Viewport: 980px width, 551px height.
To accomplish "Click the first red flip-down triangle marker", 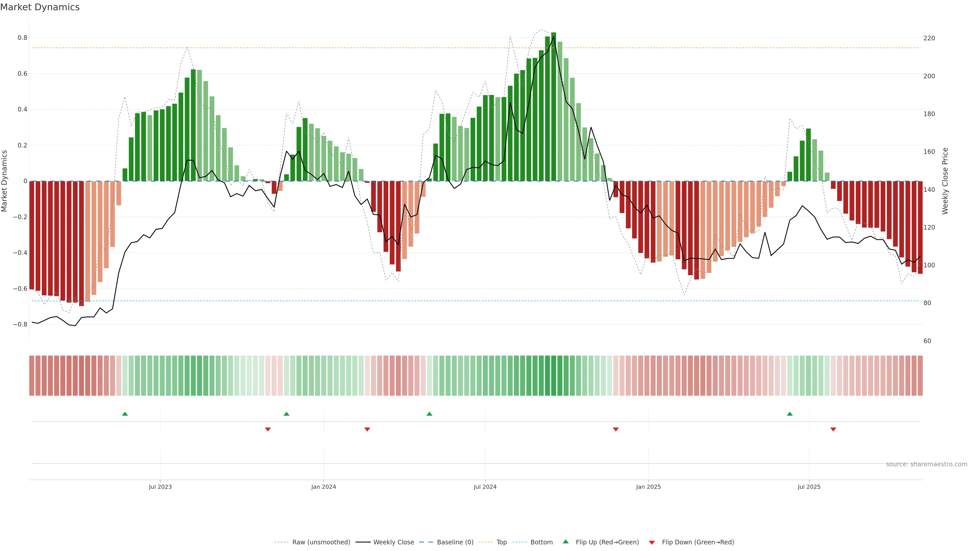I will [x=268, y=429].
